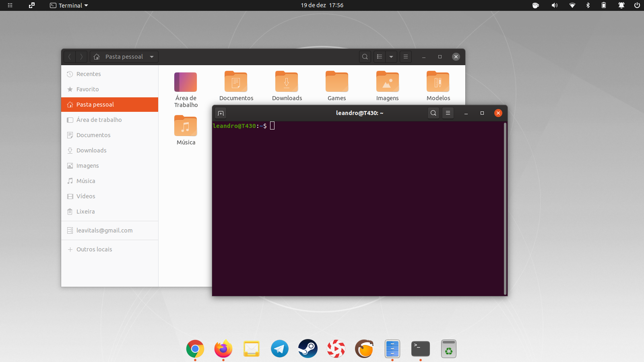Open the power menu in top bar
The width and height of the screenshot is (644, 362).
pyautogui.click(x=637, y=5)
